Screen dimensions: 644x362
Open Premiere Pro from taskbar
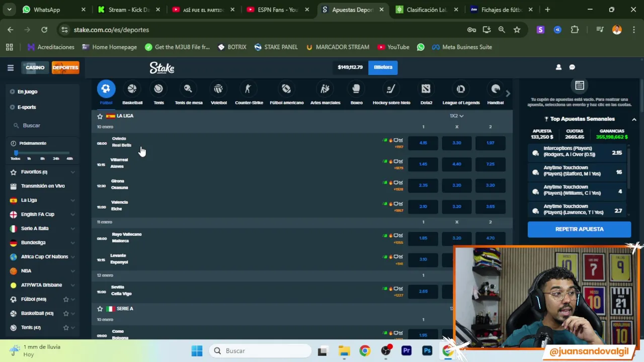pos(406,351)
